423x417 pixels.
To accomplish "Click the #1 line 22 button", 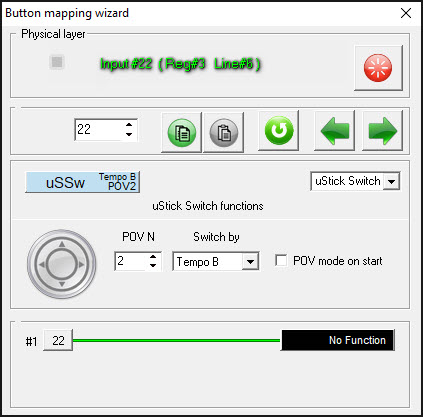I will click(58, 340).
